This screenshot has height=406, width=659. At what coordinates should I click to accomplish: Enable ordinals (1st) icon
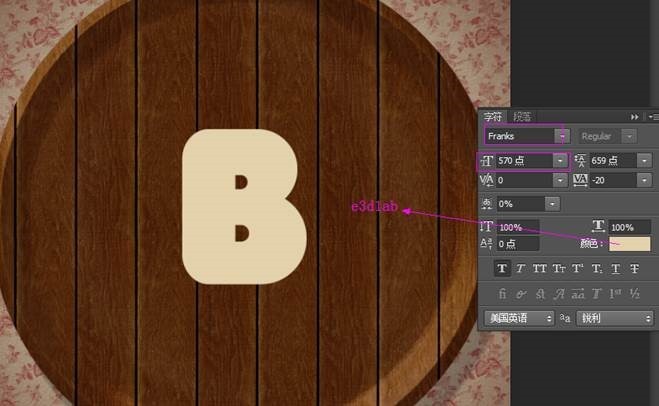pyautogui.click(x=616, y=294)
